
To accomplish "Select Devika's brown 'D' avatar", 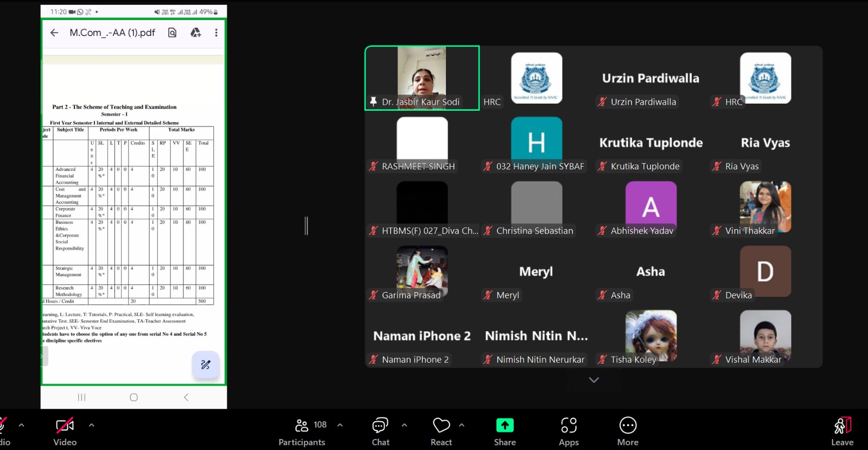I will [765, 271].
